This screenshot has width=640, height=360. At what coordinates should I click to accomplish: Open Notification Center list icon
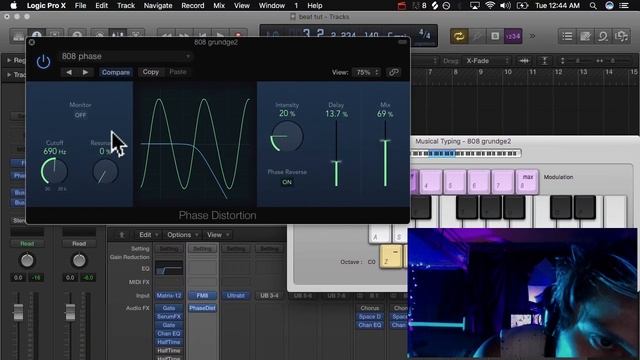click(624, 5)
